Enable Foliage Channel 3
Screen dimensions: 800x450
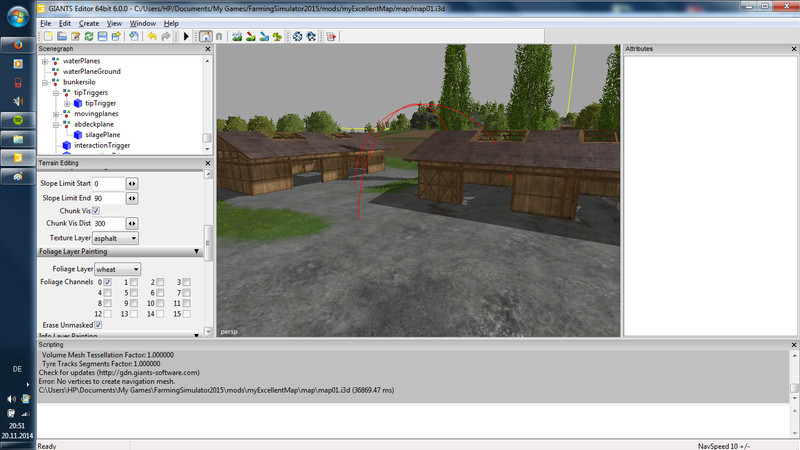[187, 282]
